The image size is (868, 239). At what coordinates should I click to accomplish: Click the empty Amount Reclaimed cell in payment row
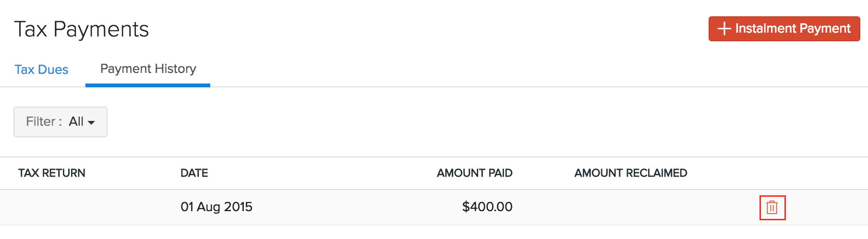(630, 207)
